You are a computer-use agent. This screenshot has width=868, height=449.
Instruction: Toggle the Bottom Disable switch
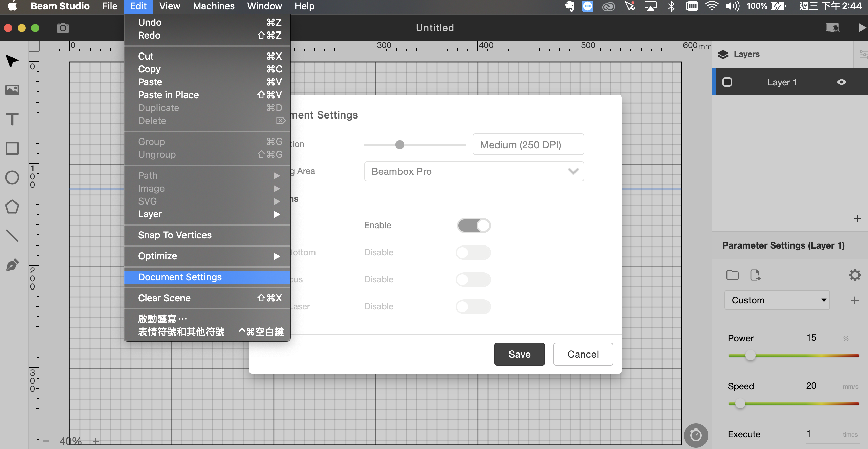[x=473, y=253]
